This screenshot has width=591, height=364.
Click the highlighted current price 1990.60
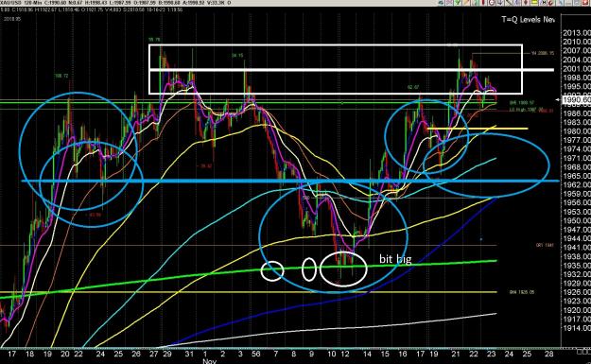point(577,99)
